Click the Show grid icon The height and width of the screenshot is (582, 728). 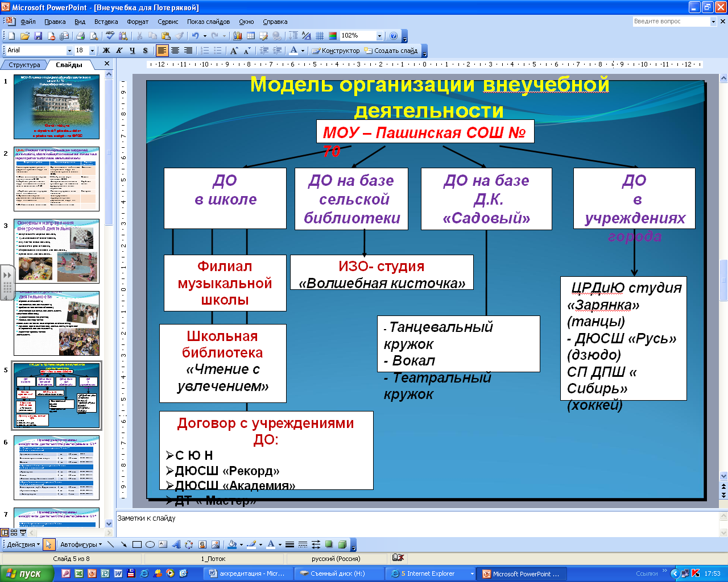pos(320,36)
